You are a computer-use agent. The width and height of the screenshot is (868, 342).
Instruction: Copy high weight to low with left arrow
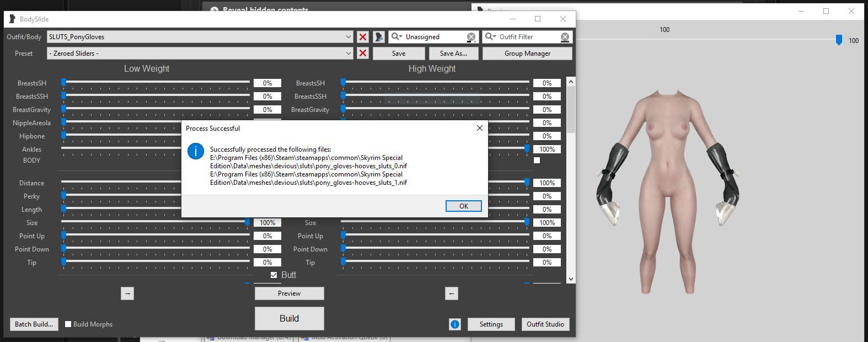[x=452, y=293]
